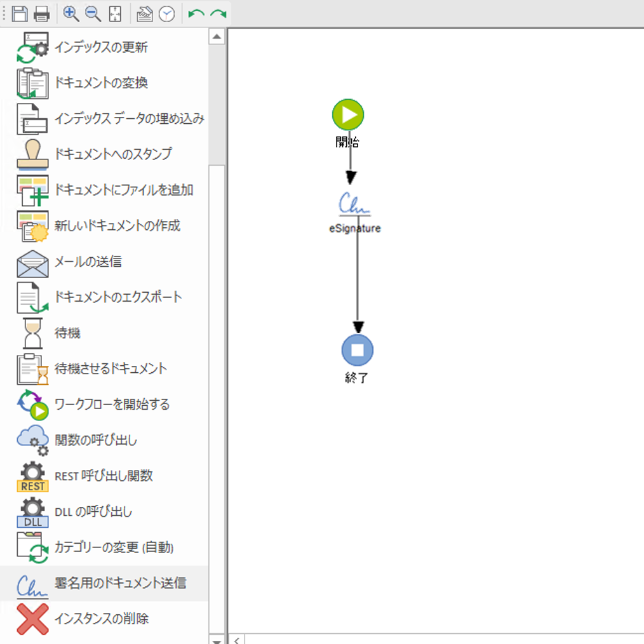This screenshot has height=644, width=644.
Task: Zoom out with the magnifier minus icon
Action: [93, 14]
